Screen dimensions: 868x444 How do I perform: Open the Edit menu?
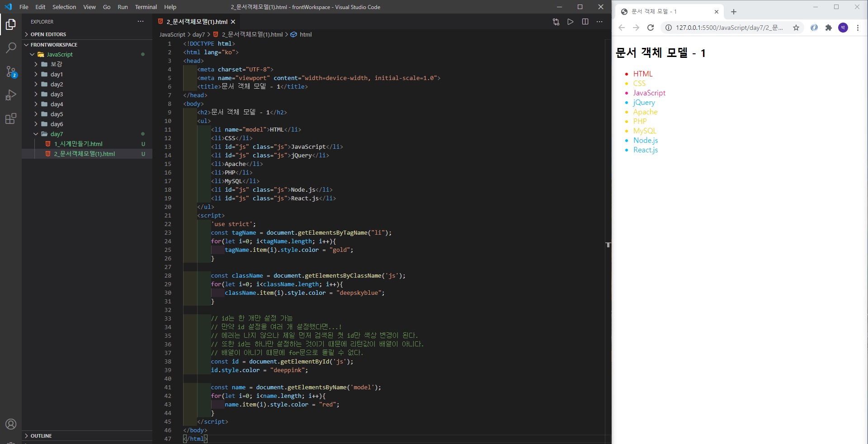(x=40, y=7)
